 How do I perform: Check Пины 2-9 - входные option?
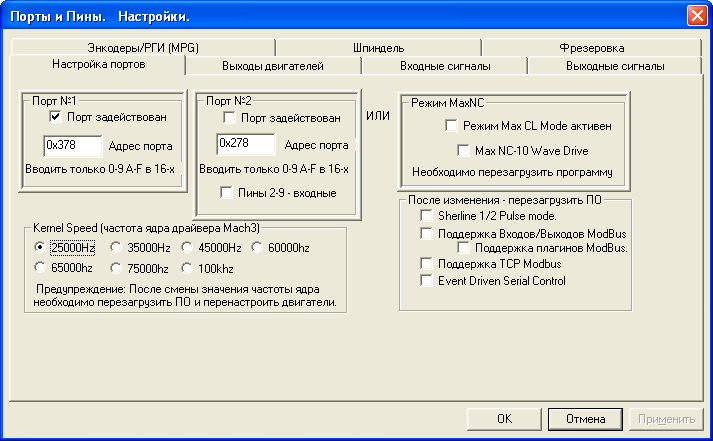tap(228, 192)
